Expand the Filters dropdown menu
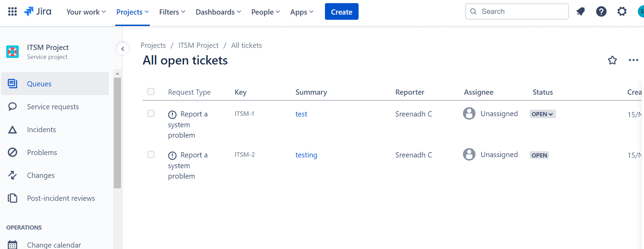 (172, 12)
